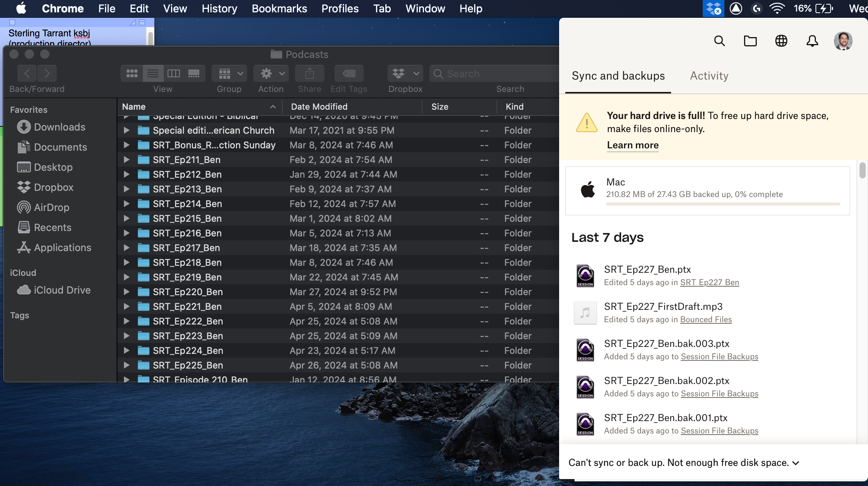The image size is (868, 486).
Task: Click the Mac backup progress bar
Action: point(723,204)
